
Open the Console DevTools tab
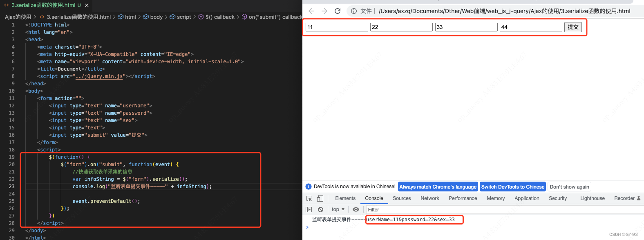(x=374, y=198)
